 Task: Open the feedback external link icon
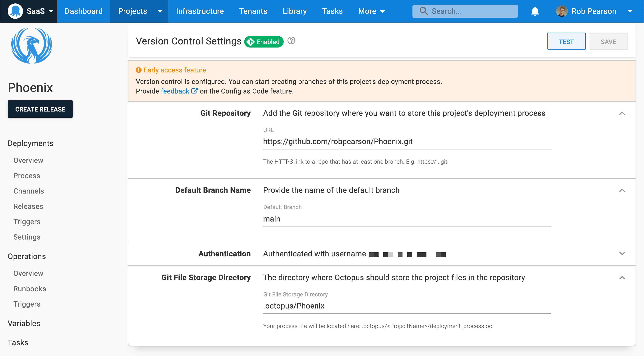195,91
